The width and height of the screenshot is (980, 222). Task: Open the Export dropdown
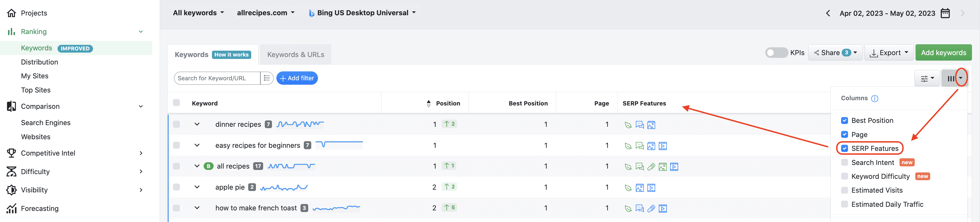click(889, 53)
